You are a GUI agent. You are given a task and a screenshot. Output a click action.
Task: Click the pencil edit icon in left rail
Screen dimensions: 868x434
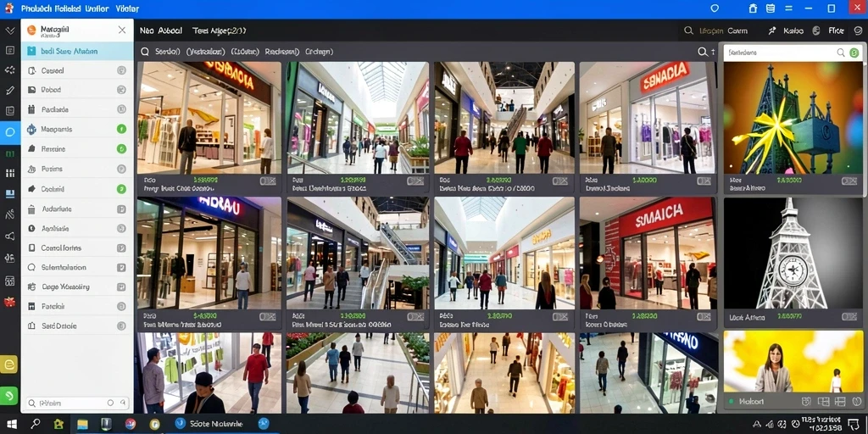pos(10,91)
